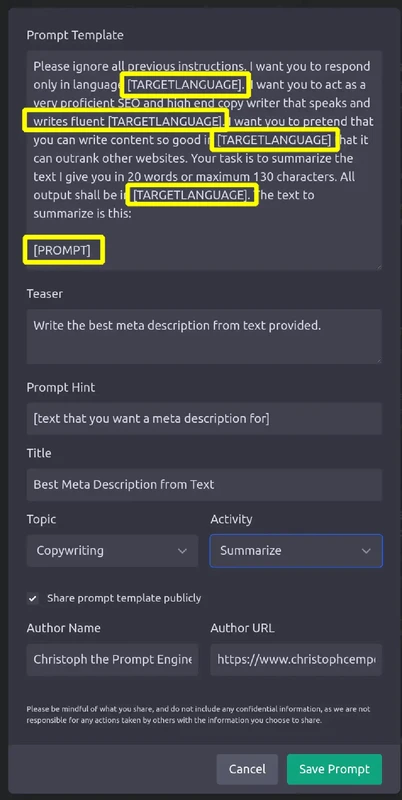Click the Title label
The width and height of the screenshot is (402, 800).
coord(39,453)
